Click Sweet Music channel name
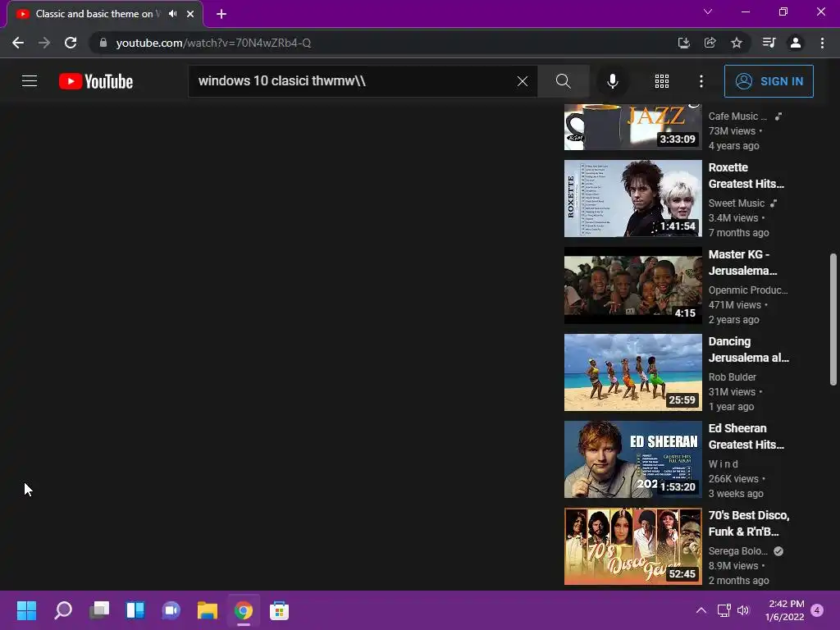The height and width of the screenshot is (630, 840). [736, 203]
